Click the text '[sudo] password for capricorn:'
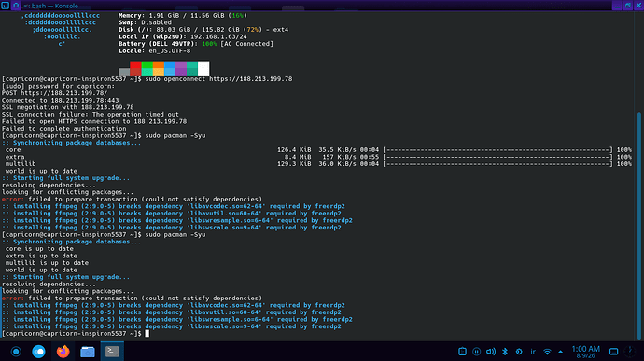 point(58,86)
